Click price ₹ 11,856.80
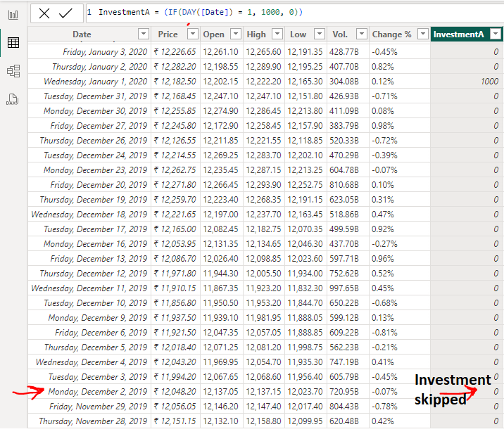 click(x=175, y=303)
